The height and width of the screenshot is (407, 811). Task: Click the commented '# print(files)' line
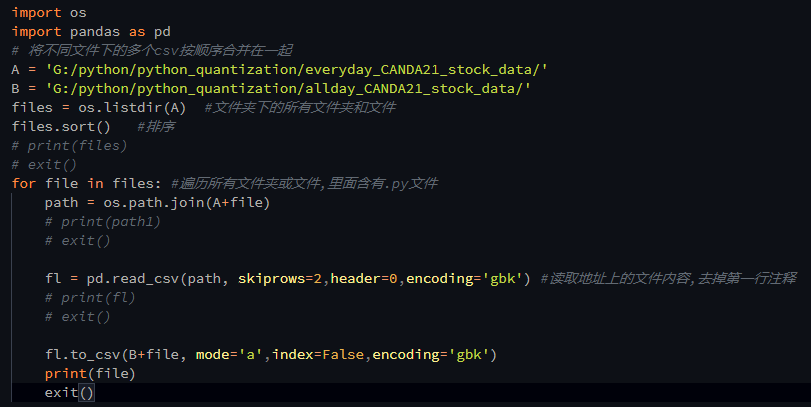[69, 145]
